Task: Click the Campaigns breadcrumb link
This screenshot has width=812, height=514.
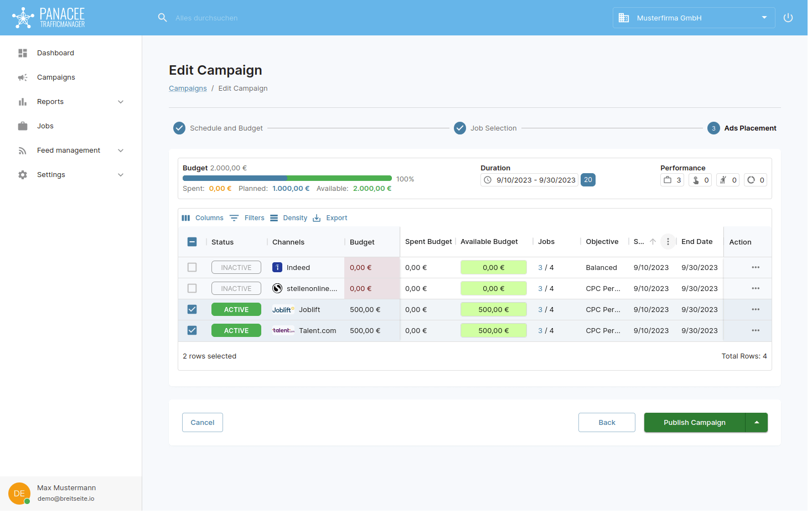Action: tap(188, 89)
